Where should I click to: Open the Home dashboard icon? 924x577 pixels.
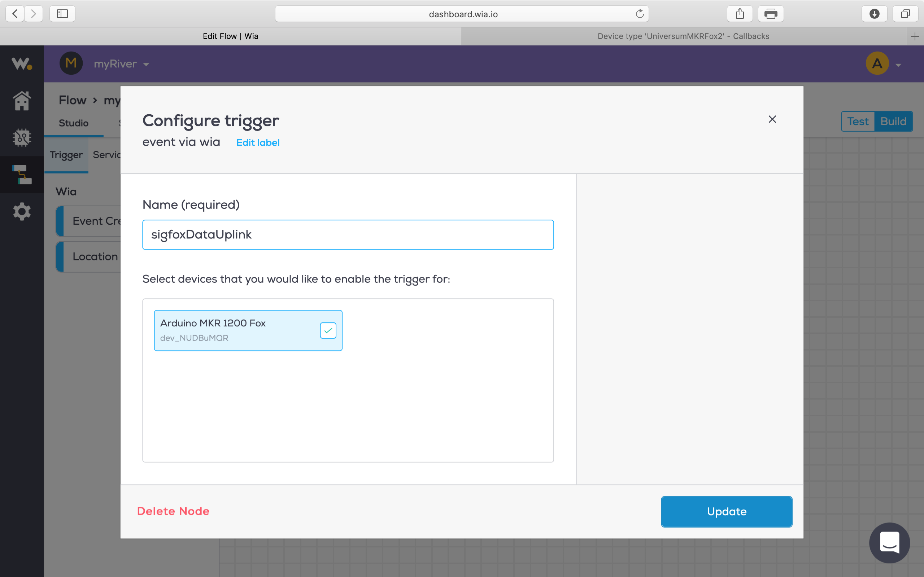22,101
